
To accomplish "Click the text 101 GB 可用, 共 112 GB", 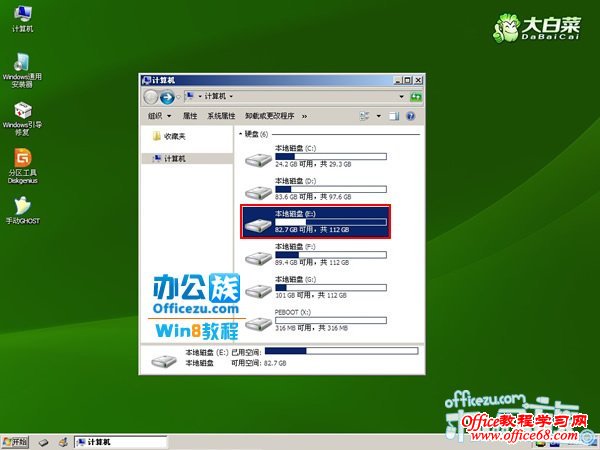I will (311, 295).
